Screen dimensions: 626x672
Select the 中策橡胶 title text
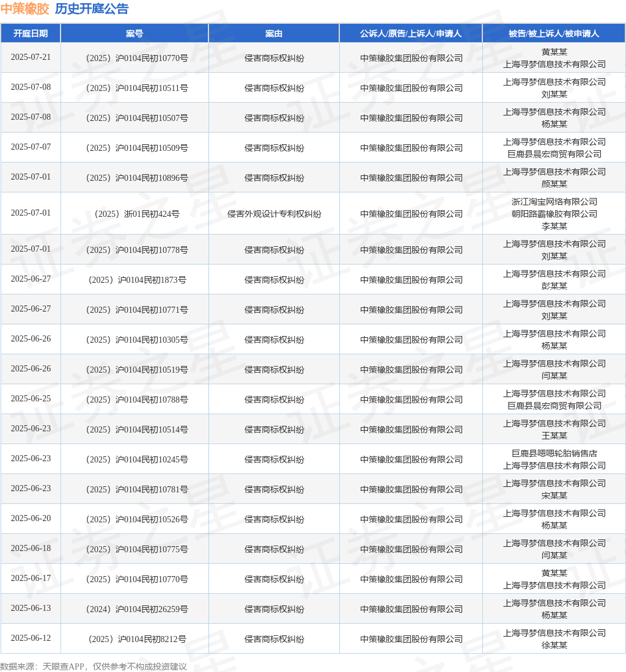(25, 9)
